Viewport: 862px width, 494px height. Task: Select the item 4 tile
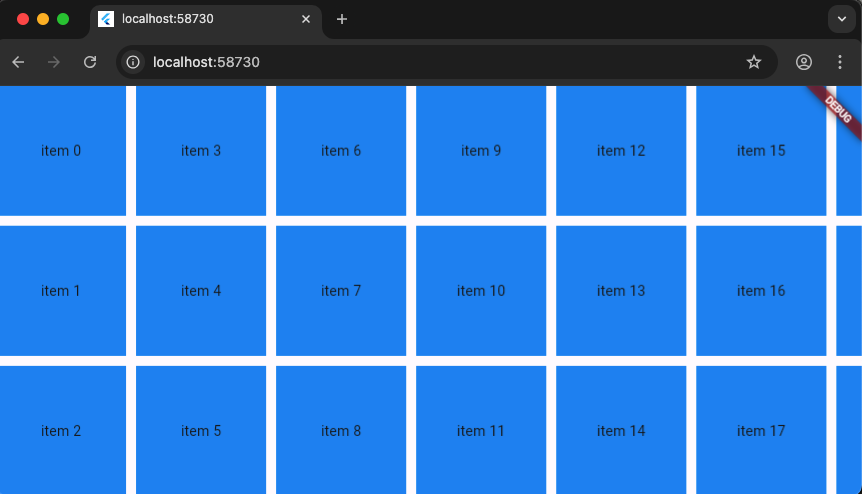(201, 291)
